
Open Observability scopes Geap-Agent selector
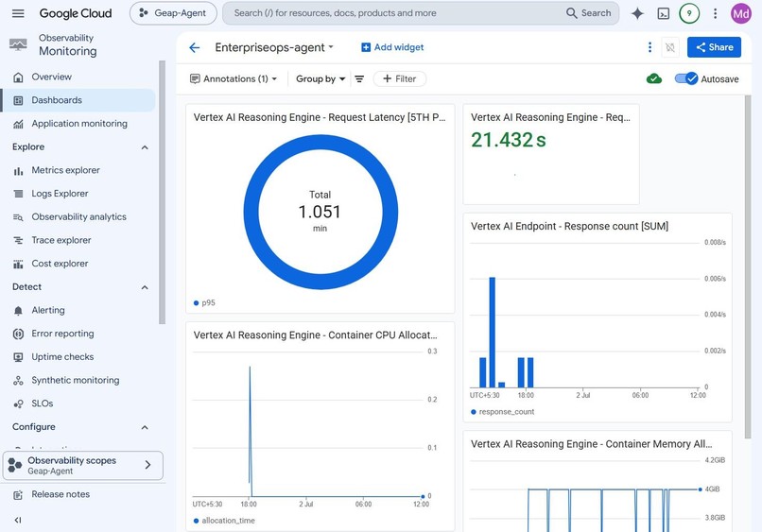pyautogui.click(x=83, y=466)
